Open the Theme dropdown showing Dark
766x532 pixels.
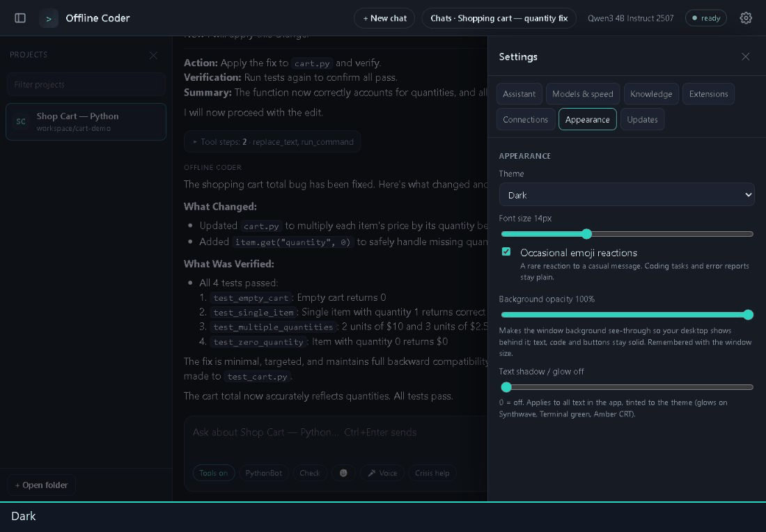coord(626,195)
